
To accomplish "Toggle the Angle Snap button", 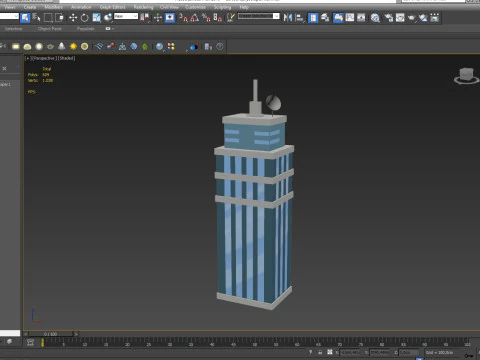I will 195,17.
